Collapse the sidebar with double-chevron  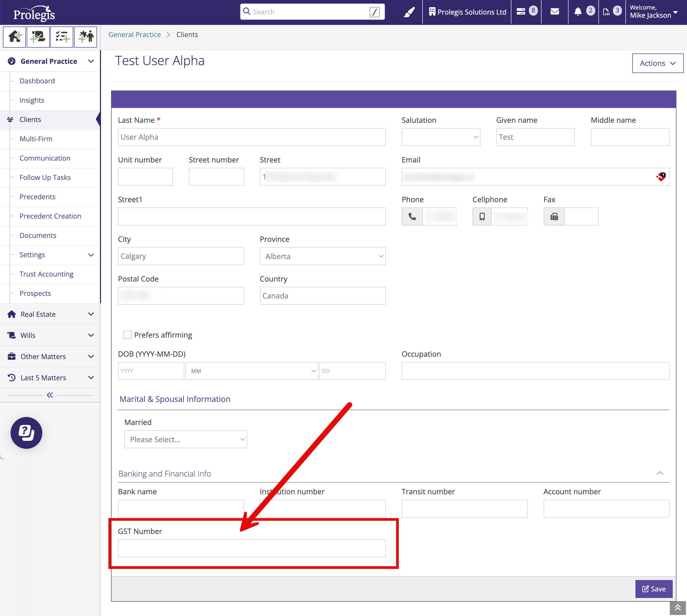[x=50, y=395]
